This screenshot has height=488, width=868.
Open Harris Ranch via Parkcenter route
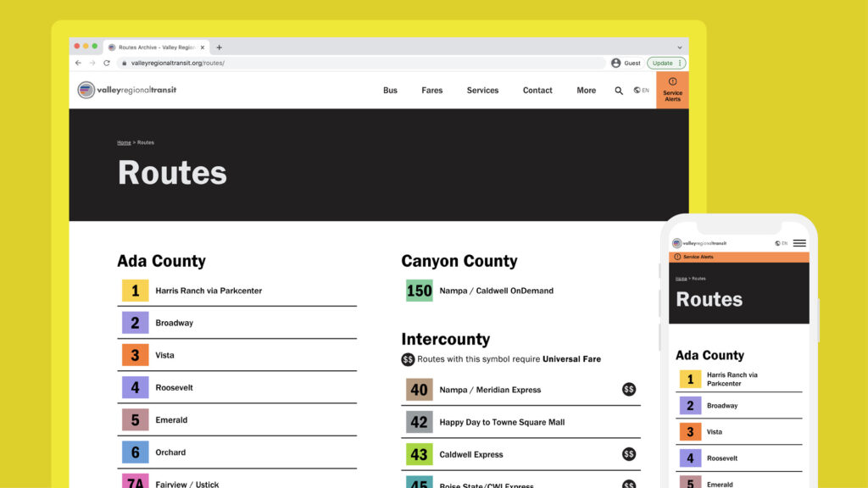click(209, 291)
